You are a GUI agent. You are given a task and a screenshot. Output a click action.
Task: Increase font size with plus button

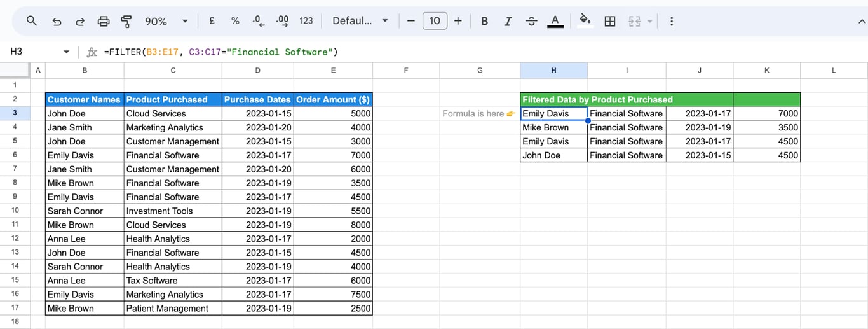tap(458, 21)
